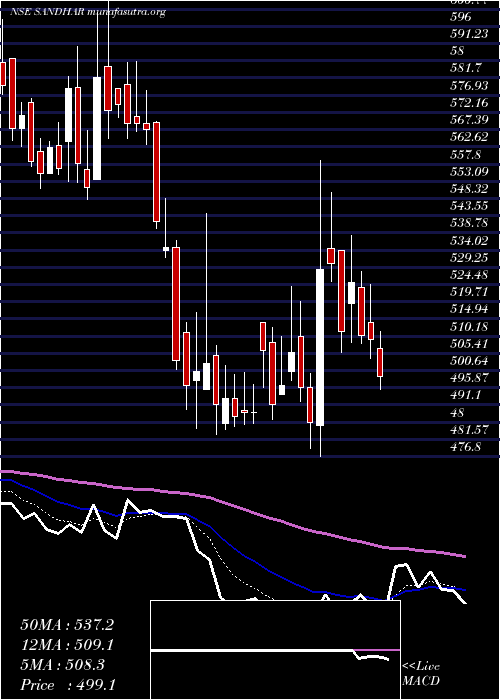
Task: Click the 519.71 price level
Action: coord(469,292)
